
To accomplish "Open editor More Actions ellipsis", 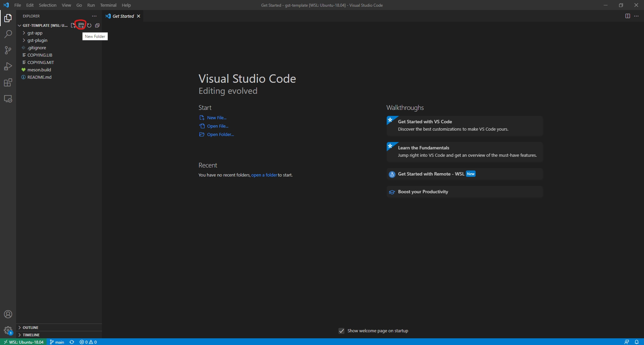I will [636, 16].
